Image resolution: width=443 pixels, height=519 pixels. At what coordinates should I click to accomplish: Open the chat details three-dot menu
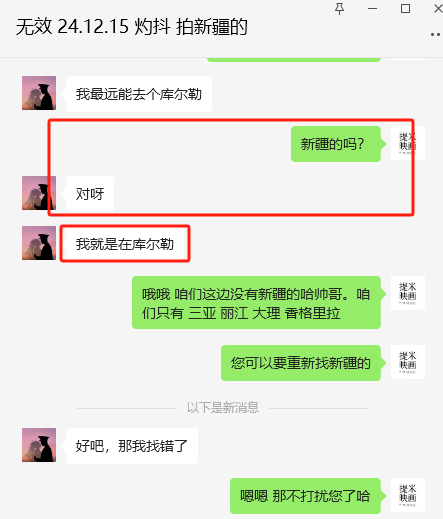pyautogui.click(x=436, y=34)
